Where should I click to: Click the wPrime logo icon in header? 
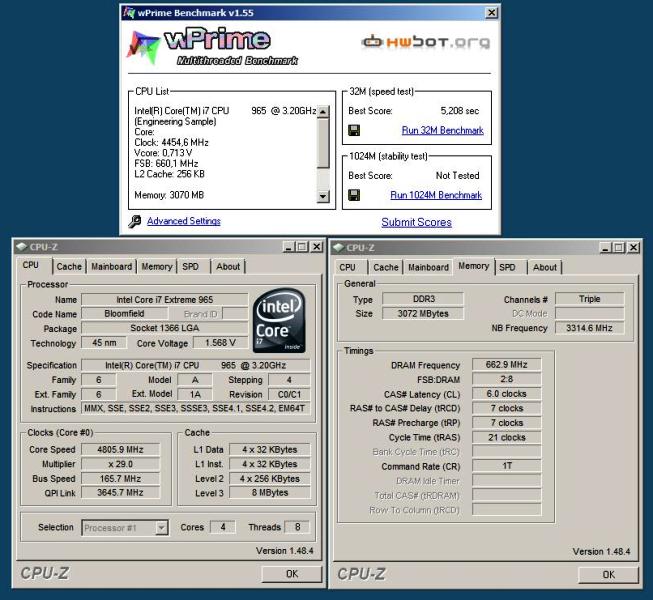click(143, 47)
